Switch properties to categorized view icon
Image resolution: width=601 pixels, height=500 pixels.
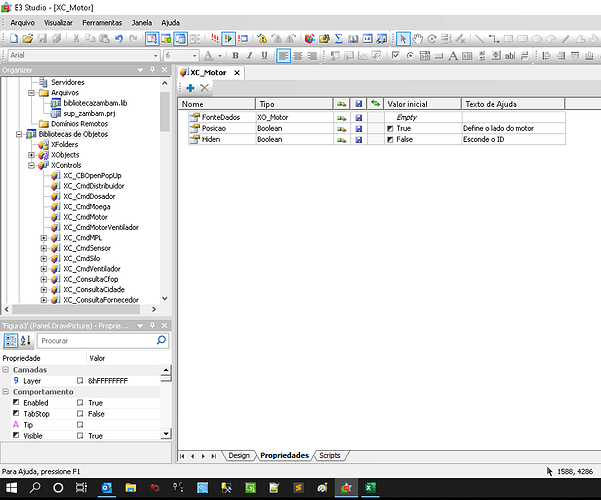[x=11, y=340]
